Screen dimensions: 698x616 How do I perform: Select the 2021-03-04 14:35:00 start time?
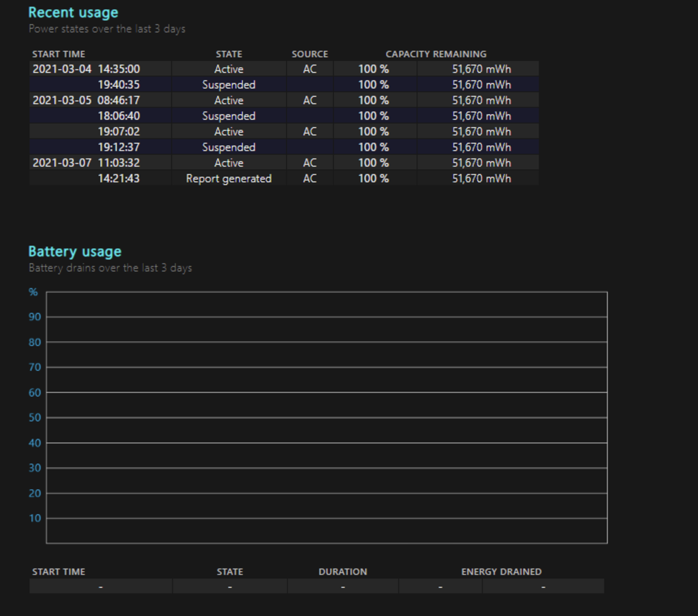coord(86,69)
